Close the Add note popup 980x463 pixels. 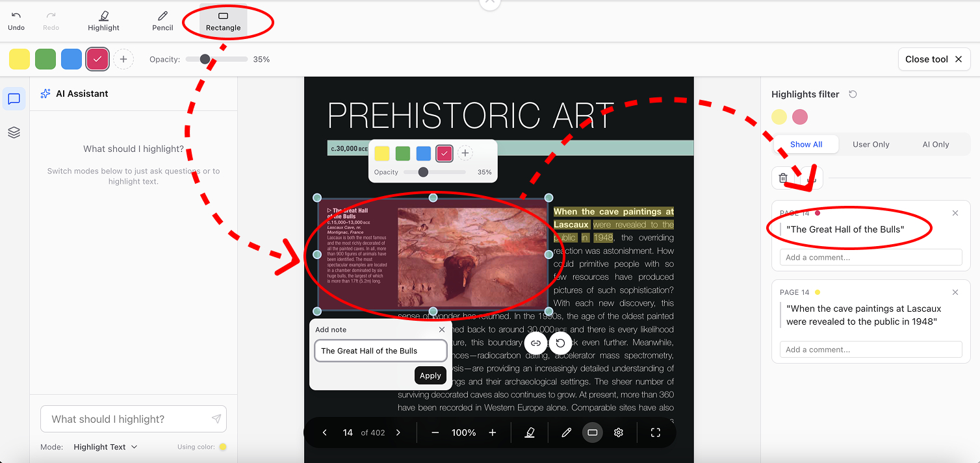coord(442,329)
